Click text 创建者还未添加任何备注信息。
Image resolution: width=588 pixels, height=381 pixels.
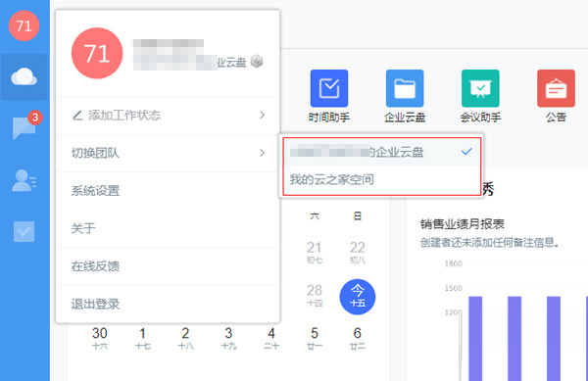(490, 243)
